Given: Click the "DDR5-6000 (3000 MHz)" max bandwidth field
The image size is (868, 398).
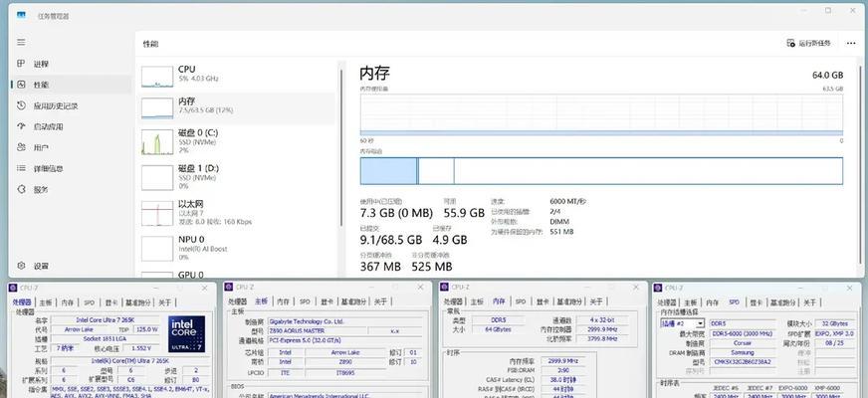Looking at the screenshot, I should tap(743, 333).
